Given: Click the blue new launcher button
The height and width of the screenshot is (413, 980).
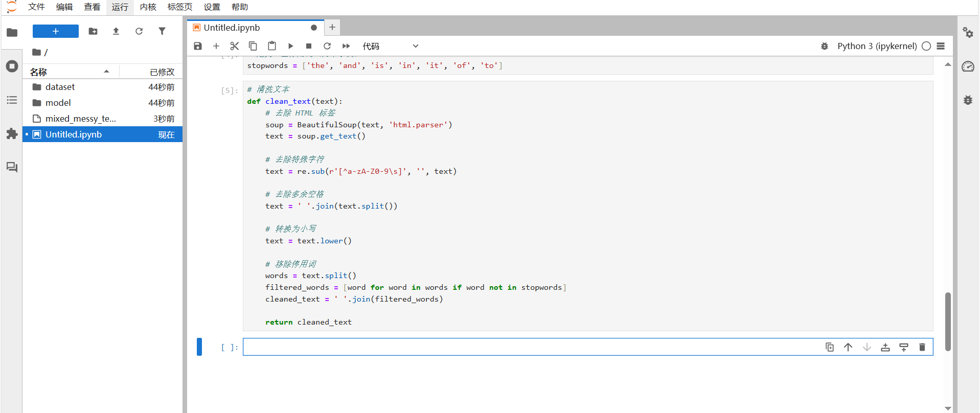Looking at the screenshot, I should (56, 31).
